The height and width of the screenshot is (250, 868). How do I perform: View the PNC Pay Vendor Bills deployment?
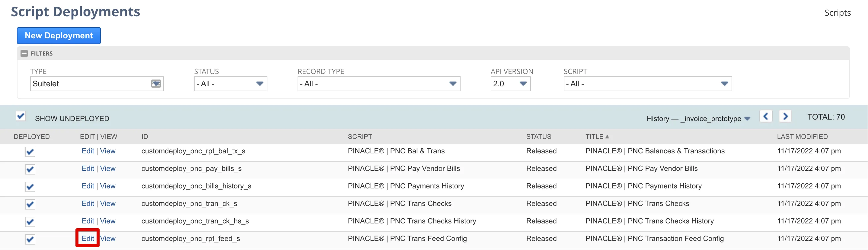click(x=108, y=168)
